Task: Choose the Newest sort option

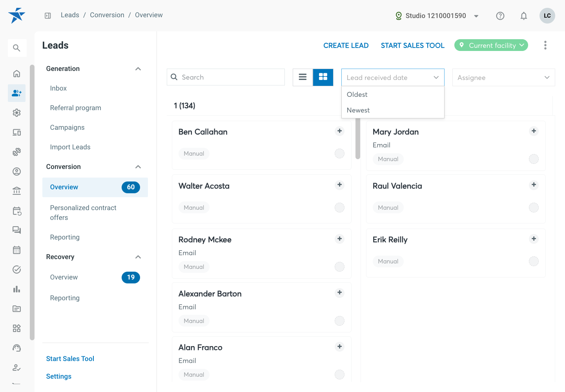Action: pyautogui.click(x=393, y=110)
